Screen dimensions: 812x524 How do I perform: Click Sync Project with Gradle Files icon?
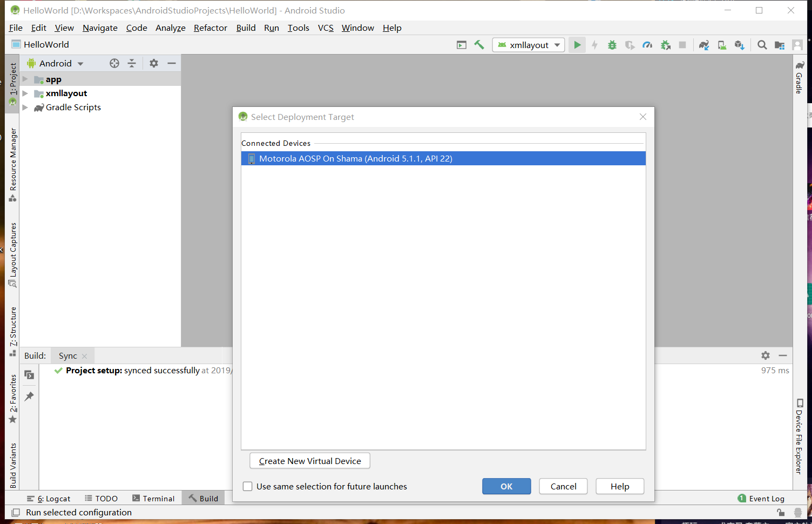(704, 45)
